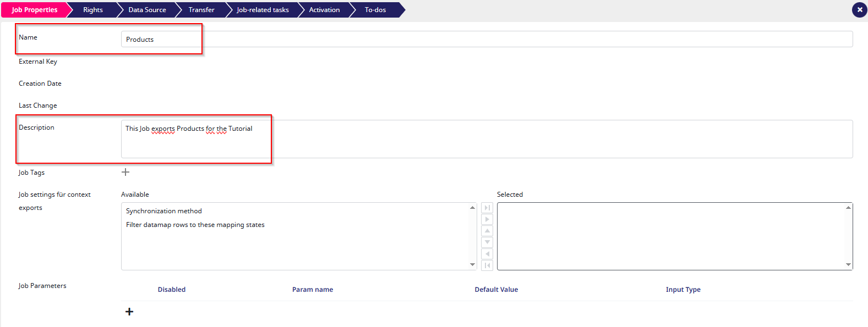Select Synchronization method in Available list
Viewport: 868px width, 327px height.
coord(164,211)
